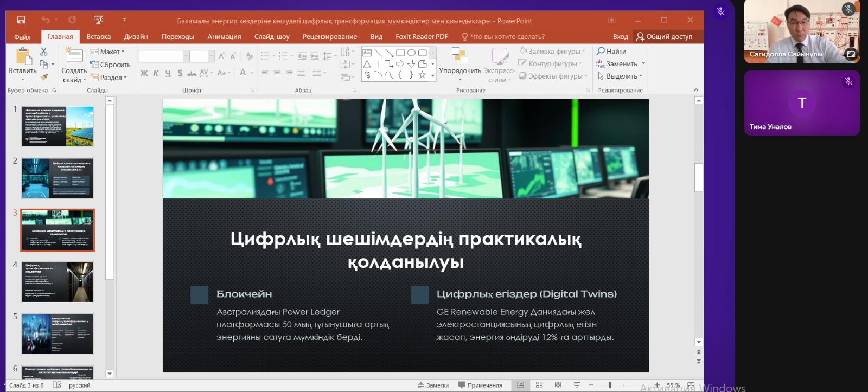Expand the Макет layout dropdown
Viewport: 868px width, 392px height.
(107, 52)
